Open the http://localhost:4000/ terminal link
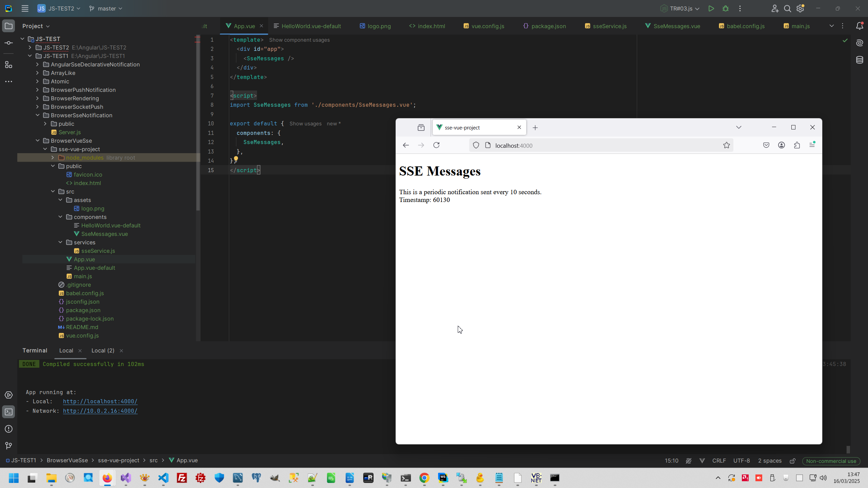Image resolution: width=868 pixels, height=488 pixels. click(100, 401)
